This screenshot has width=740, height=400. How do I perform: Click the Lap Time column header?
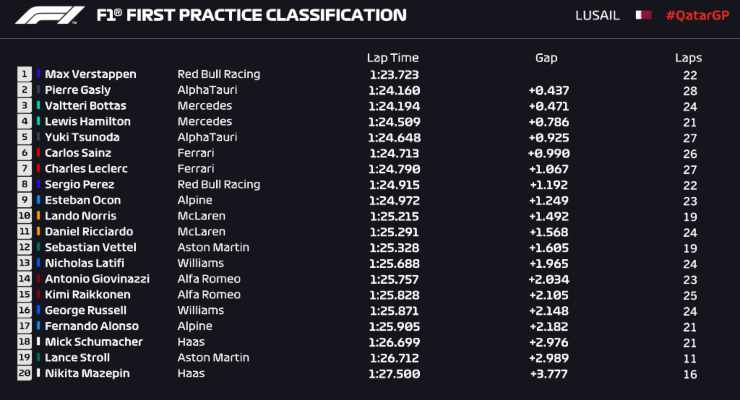tap(393, 58)
